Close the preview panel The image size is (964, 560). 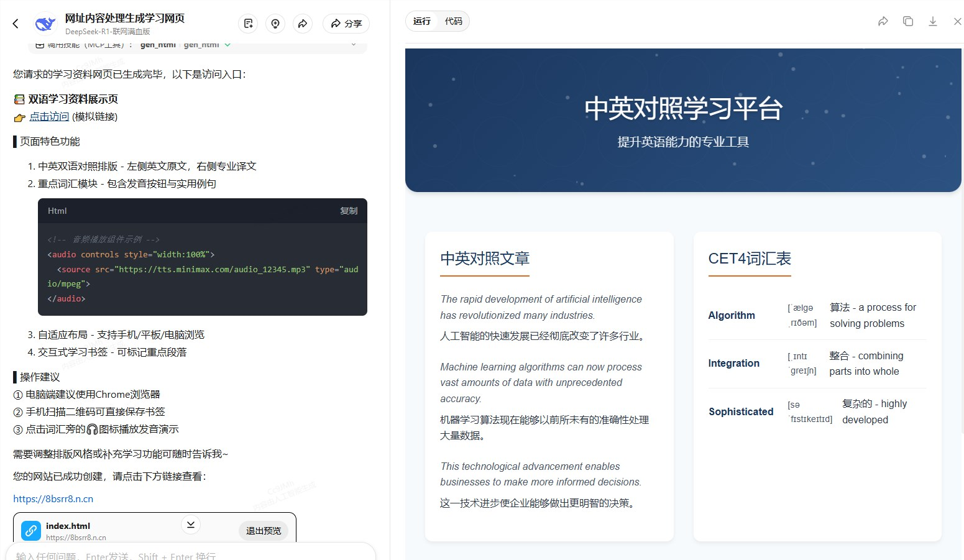[x=957, y=21]
